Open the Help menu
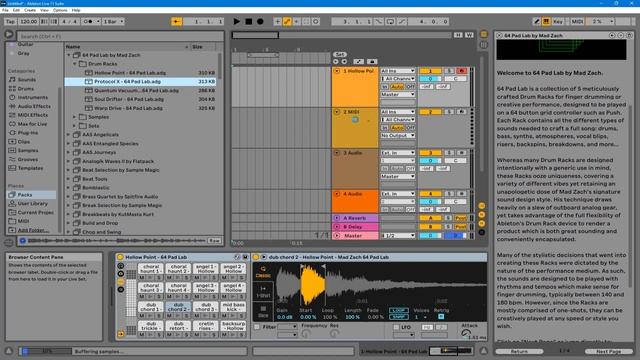640x360 pixels. point(76,10)
